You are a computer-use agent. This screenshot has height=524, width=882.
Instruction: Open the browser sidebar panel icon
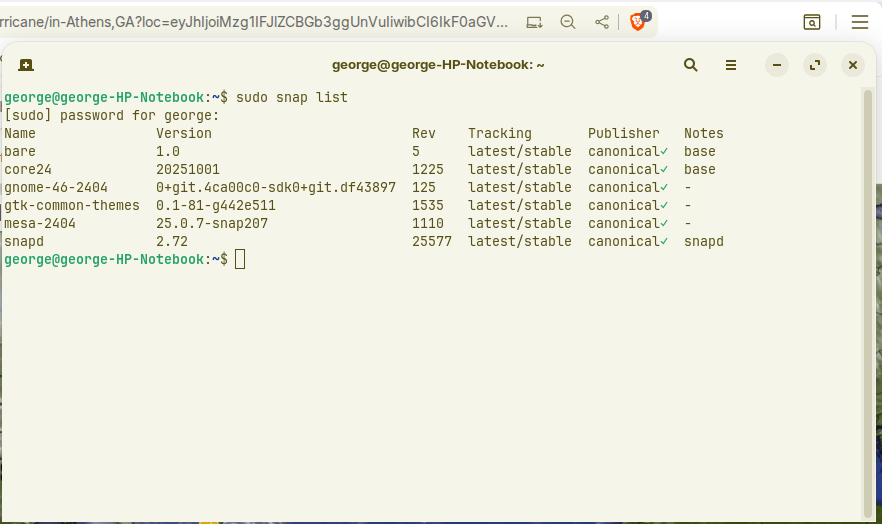pos(812,21)
